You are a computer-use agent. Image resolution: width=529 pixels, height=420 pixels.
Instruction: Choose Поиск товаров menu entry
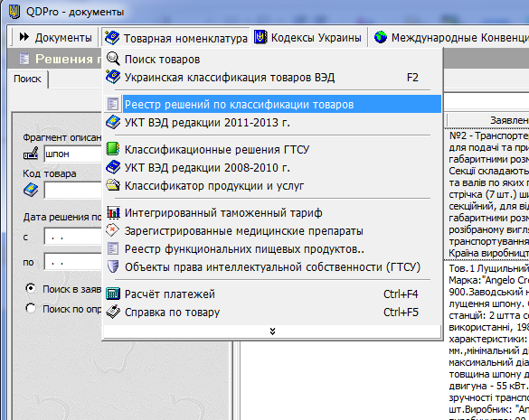[272, 60]
